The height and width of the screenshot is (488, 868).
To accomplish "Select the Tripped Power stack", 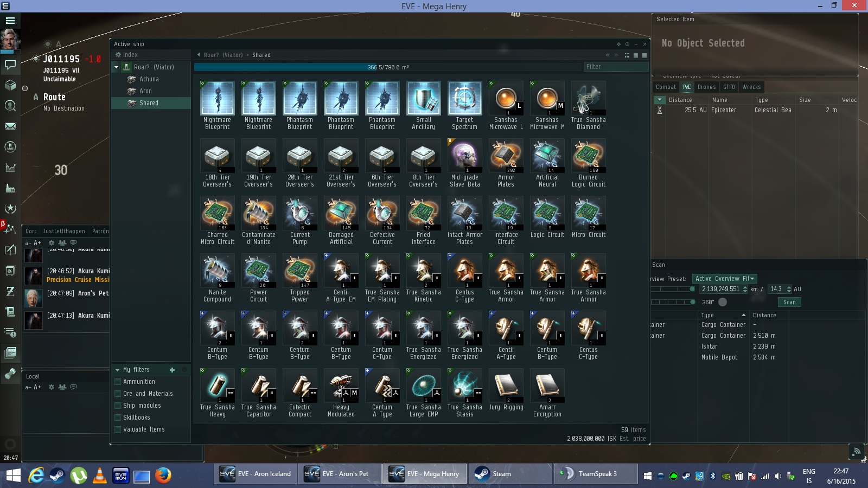I will pyautogui.click(x=300, y=271).
